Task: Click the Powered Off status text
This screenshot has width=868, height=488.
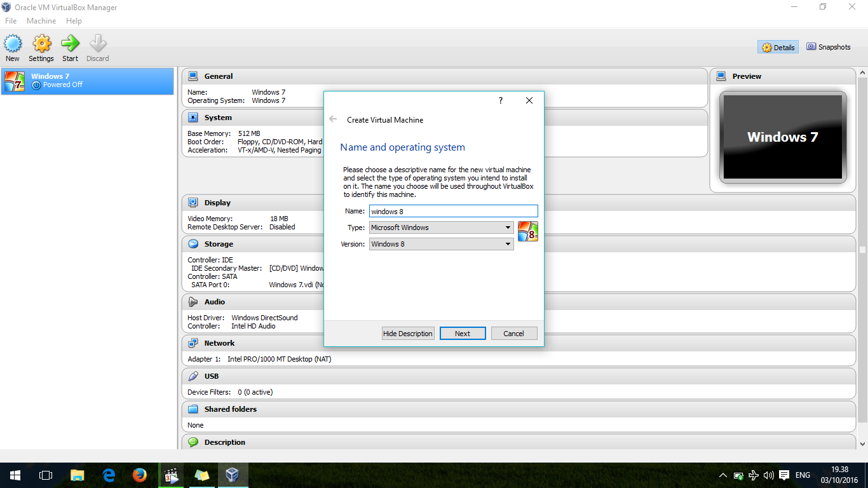Action: (x=63, y=85)
